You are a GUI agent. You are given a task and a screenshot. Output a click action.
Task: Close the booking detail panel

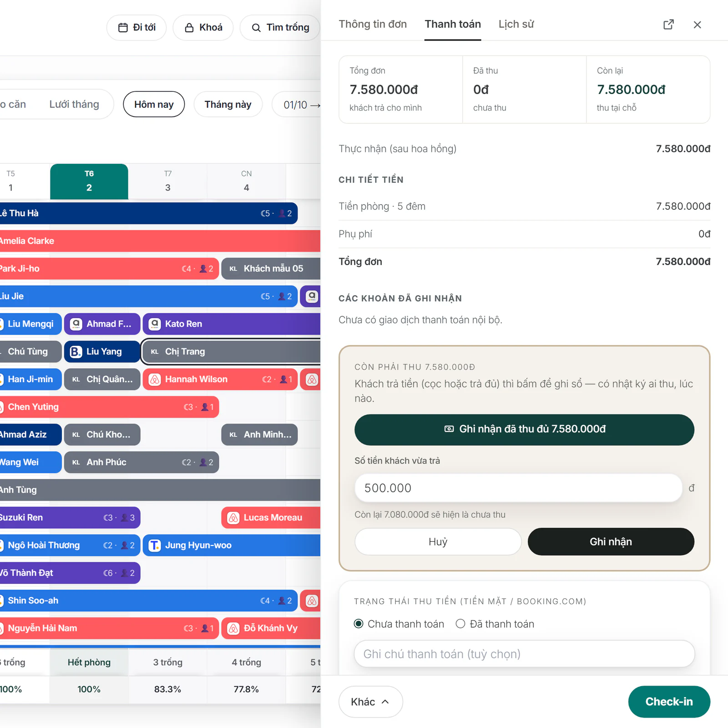coord(697,25)
